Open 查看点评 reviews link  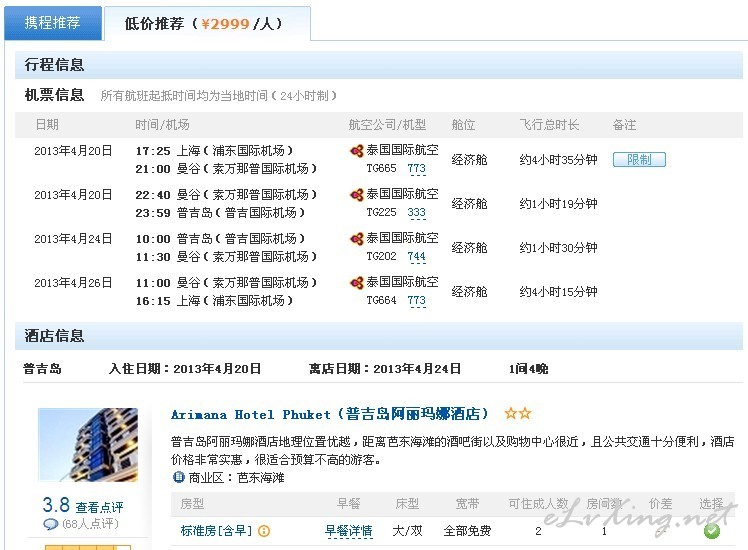pos(99,507)
